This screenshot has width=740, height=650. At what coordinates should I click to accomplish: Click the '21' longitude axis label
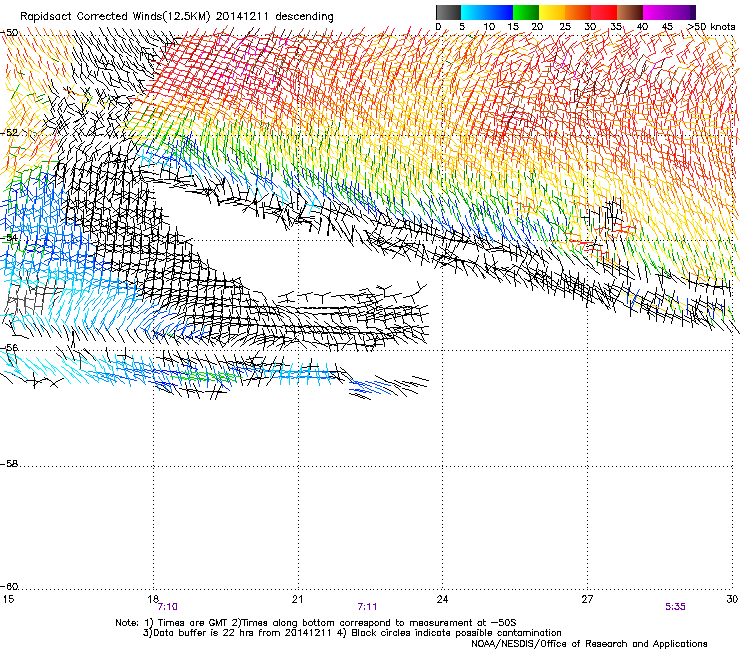click(297, 599)
